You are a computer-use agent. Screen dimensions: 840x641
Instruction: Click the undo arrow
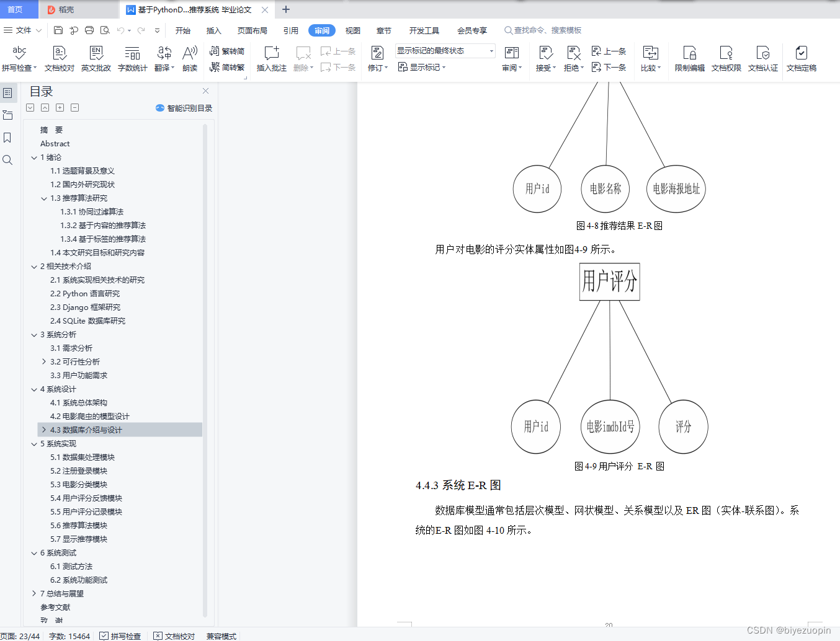pos(120,30)
